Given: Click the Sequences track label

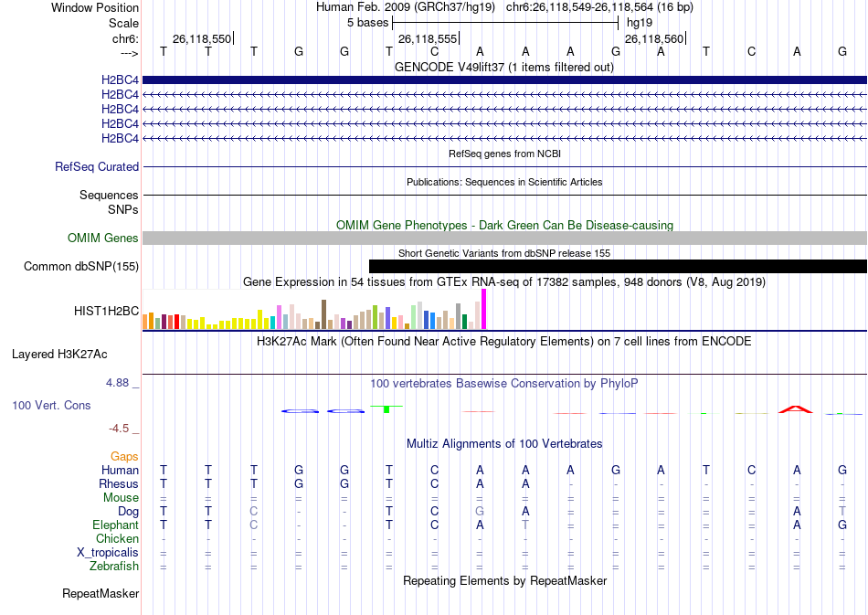Looking at the screenshot, I should [x=109, y=195].
